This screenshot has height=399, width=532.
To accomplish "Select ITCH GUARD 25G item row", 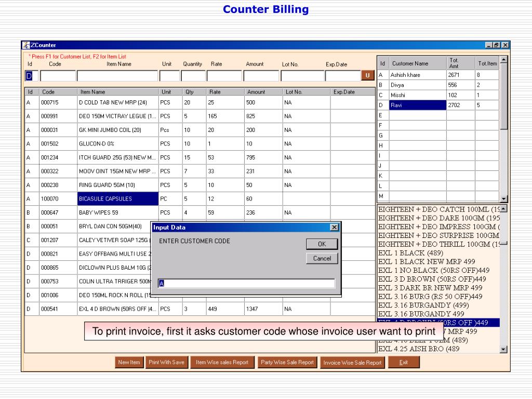I will point(199,157).
